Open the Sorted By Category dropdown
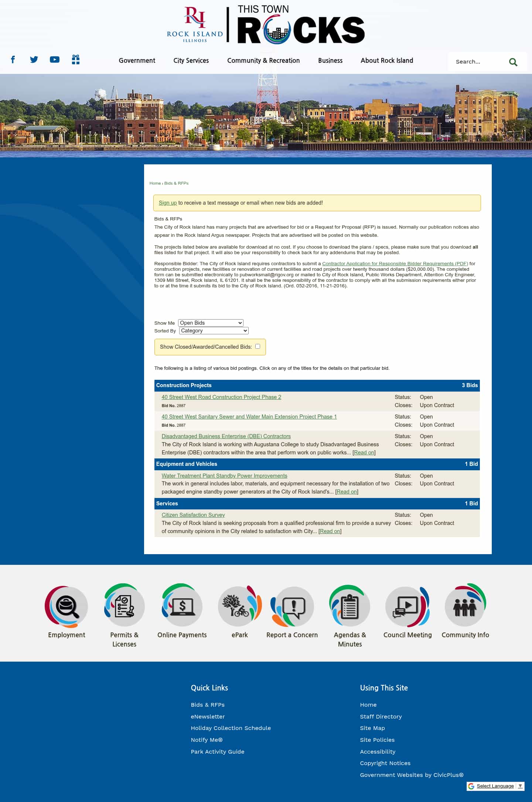Viewport: 532px width, 802px height. 214,331
